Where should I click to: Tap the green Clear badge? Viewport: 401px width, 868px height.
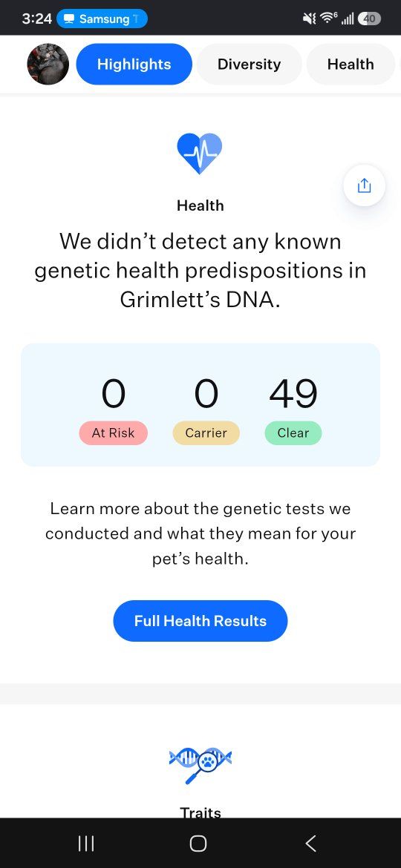click(293, 433)
